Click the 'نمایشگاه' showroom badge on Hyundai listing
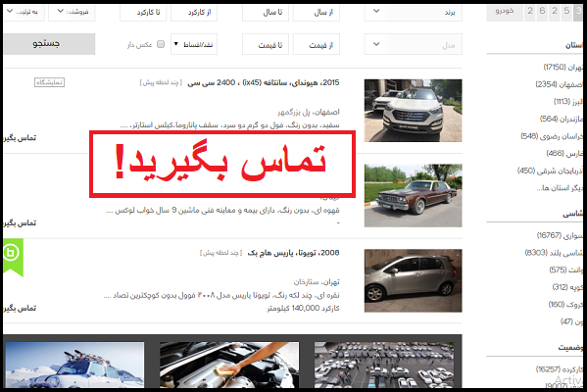The width and height of the screenshot is (587, 392). coord(49,82)
